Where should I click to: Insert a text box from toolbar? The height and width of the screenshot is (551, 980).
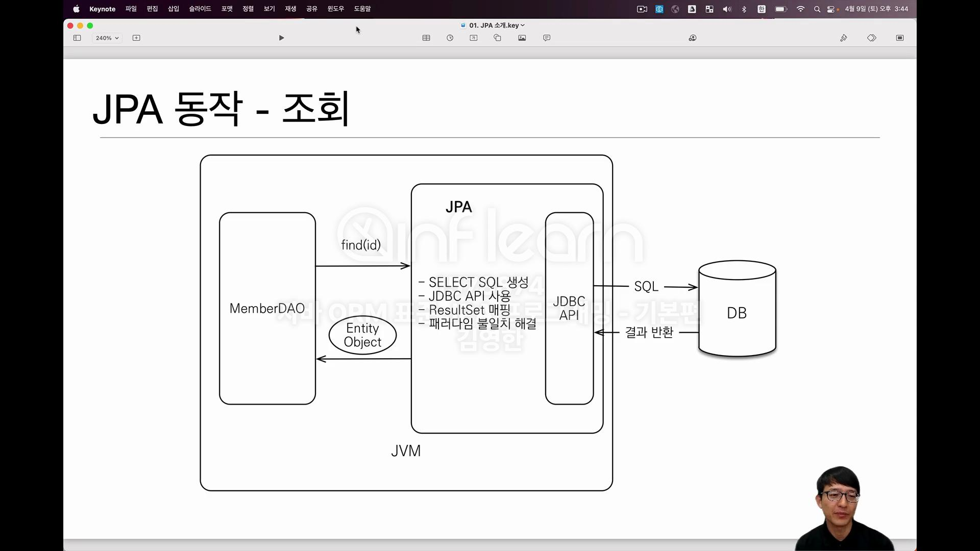(474, 38)
